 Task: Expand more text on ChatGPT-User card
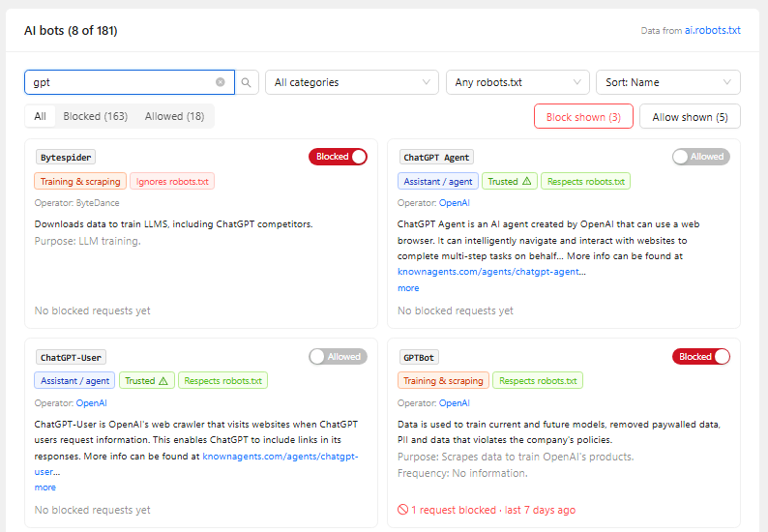pos(45,488)
